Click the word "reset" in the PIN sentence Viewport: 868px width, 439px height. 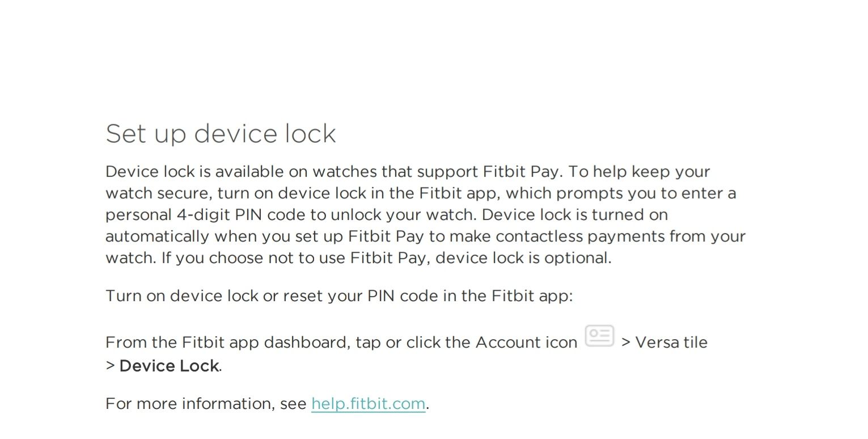click(303, 296)
